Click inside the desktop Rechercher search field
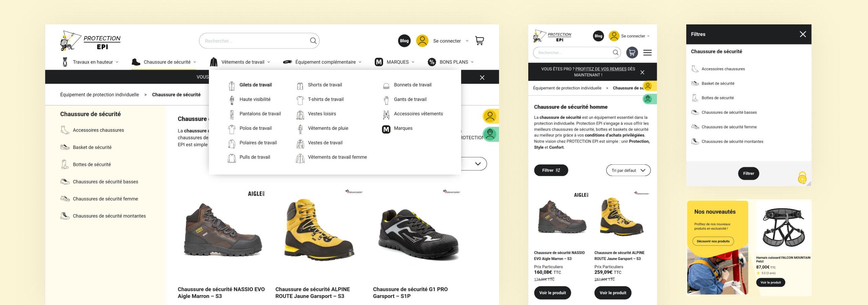 (254, 41)
